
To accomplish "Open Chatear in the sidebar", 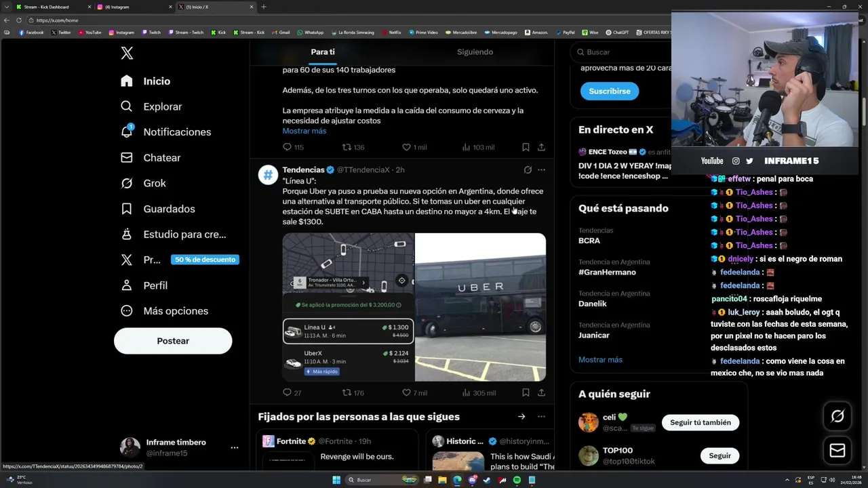I will point(151,158).
